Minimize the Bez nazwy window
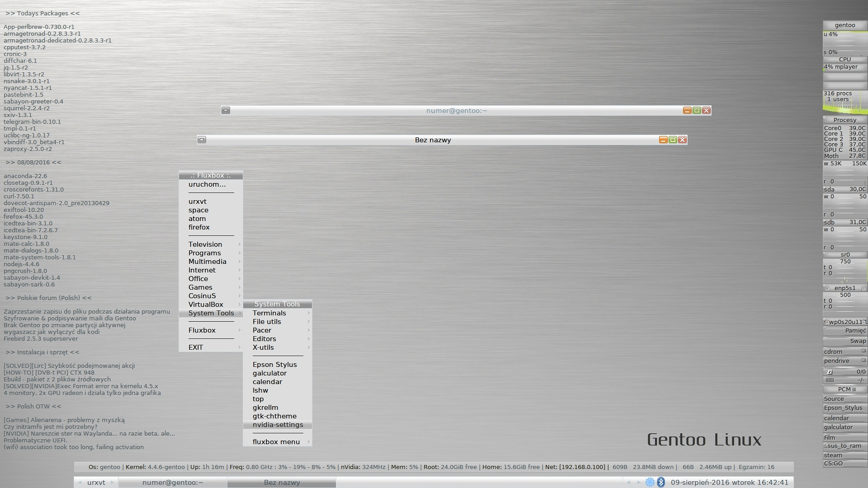The width and height of the screenshot is (868, 488). click(663, 140)
